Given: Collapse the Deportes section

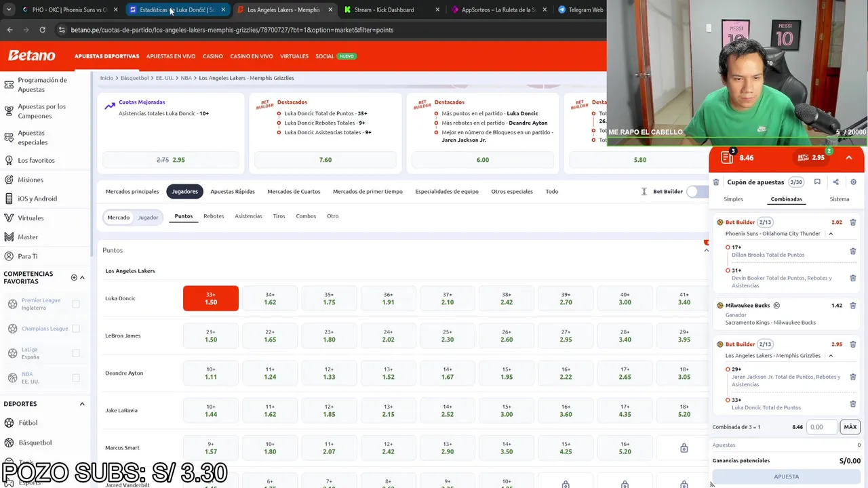Looking at the screenshot, I should pos(82,404).
